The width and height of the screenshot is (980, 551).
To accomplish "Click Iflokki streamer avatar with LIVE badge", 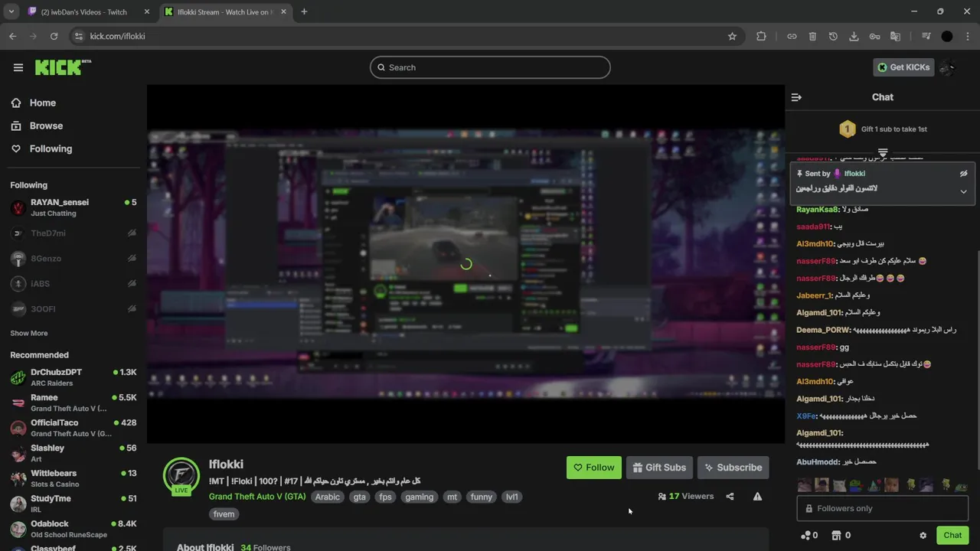I will pos(181,477).
